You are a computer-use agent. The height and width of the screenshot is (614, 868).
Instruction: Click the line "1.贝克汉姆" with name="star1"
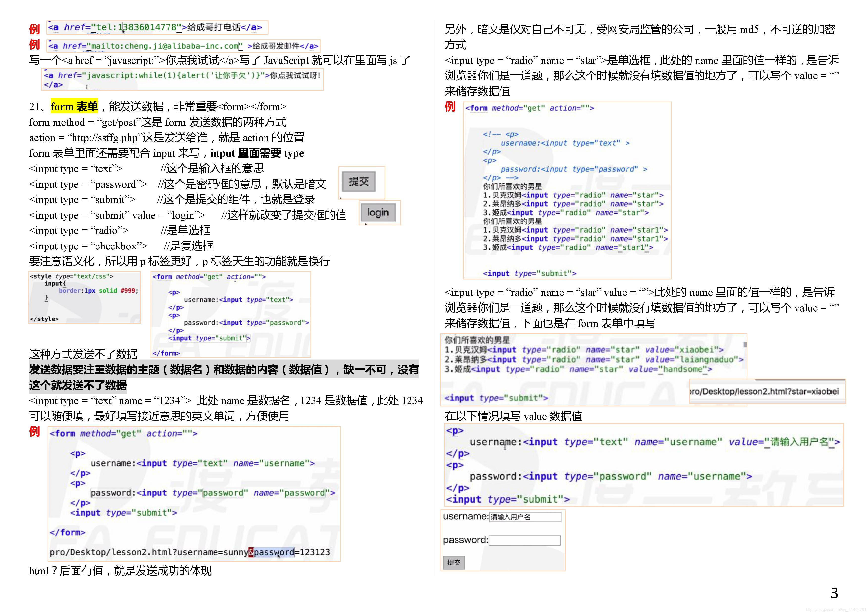point(575,230)
